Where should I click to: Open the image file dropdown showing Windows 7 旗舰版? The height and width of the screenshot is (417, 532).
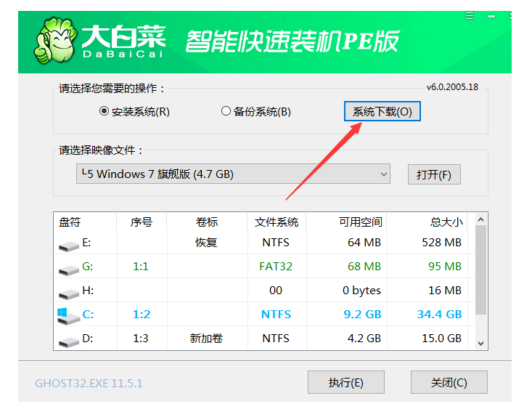tap(233, 174)
